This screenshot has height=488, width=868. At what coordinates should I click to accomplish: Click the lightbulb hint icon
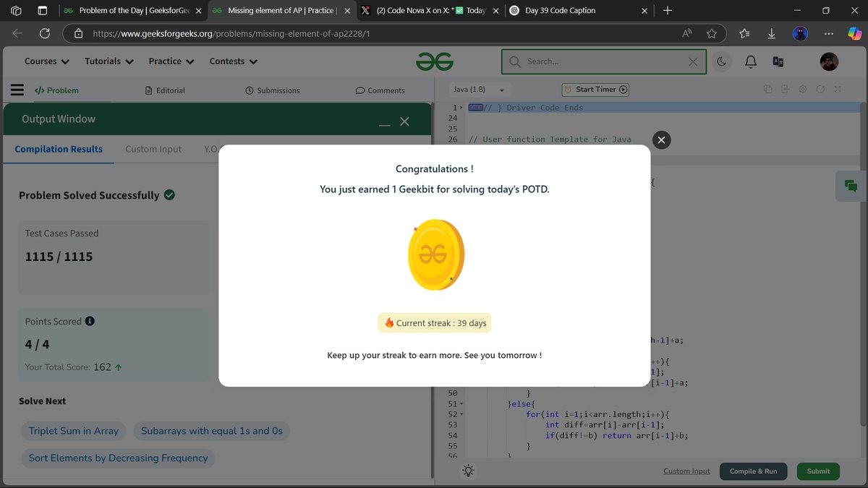[469, 471]
